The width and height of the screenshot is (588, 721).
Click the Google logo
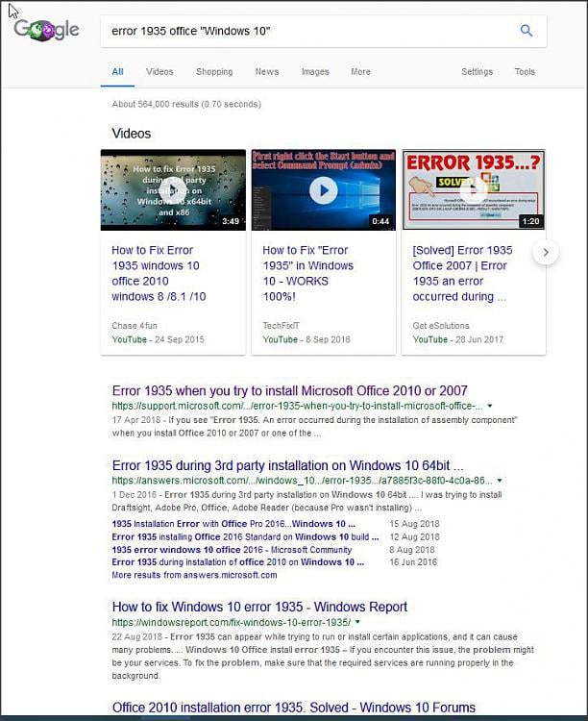46,31
